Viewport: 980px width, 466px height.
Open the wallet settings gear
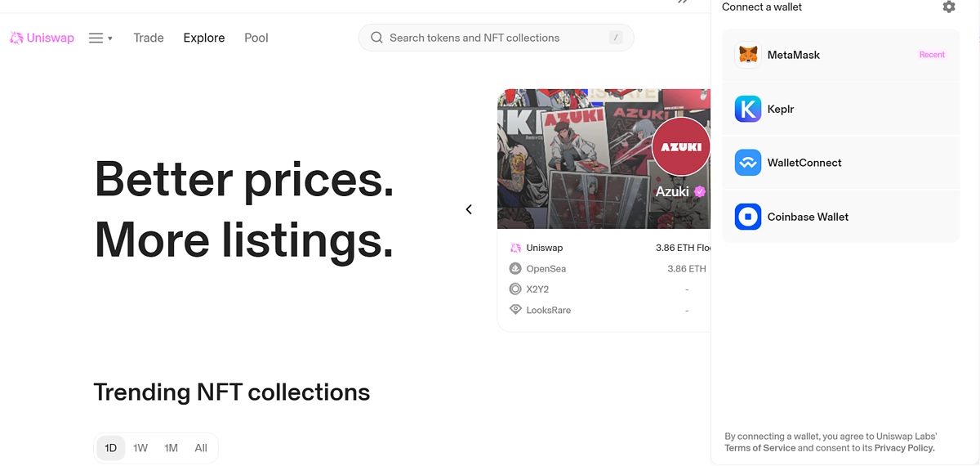(948, 7)
